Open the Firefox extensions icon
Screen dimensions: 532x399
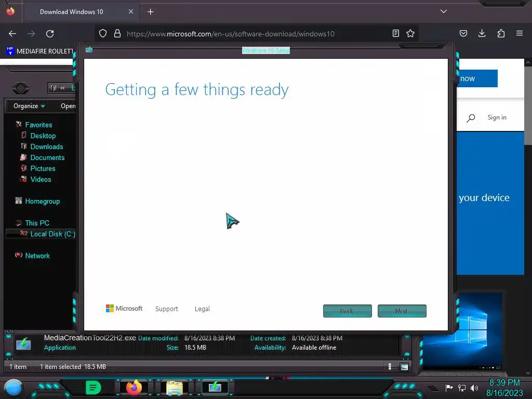point(501,33)
